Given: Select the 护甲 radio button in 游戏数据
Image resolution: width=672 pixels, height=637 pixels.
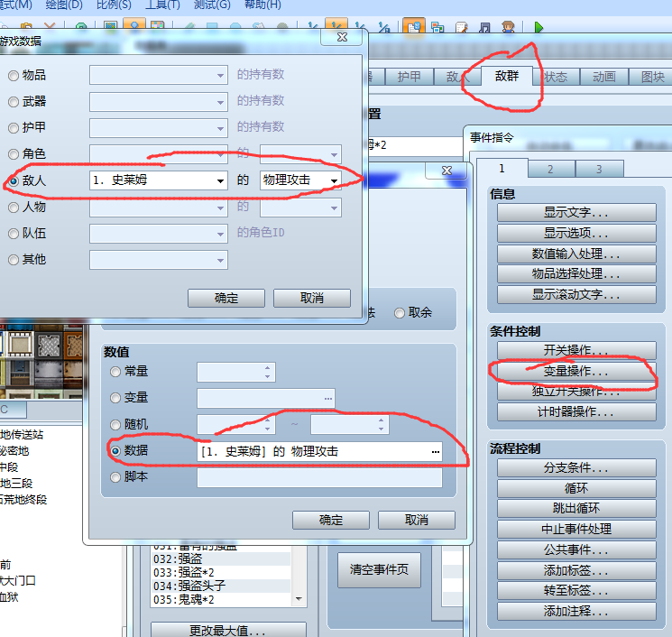Looking at the screenshot, I should pos(14,128).
